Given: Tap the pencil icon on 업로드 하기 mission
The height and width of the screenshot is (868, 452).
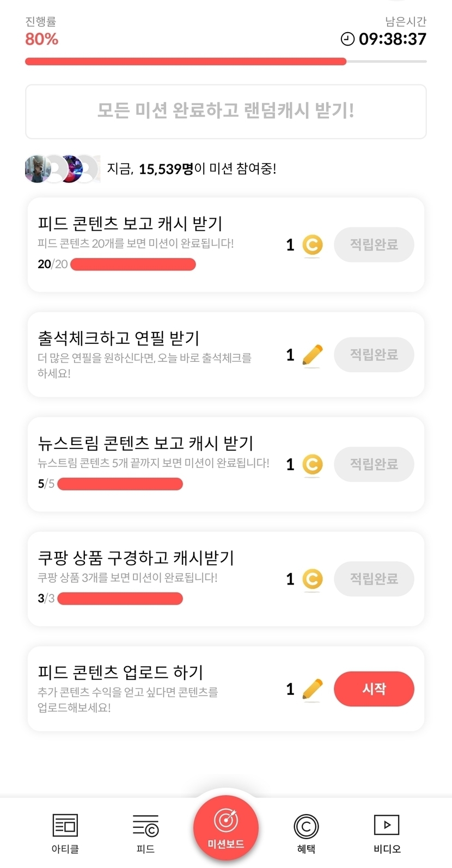Looking at the screenshot, I should (x=313, y=689).
